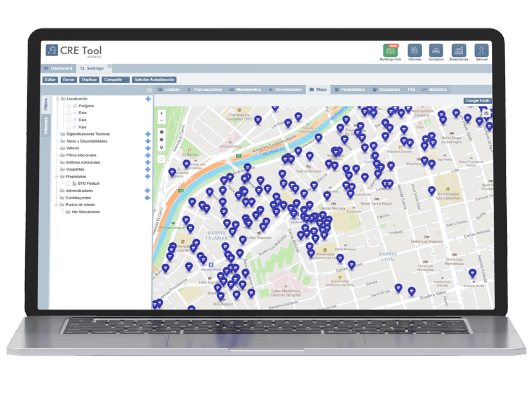This screenshot has width=532, height=398.
Task: Open the Histórico tab
Action: point(435,90)
